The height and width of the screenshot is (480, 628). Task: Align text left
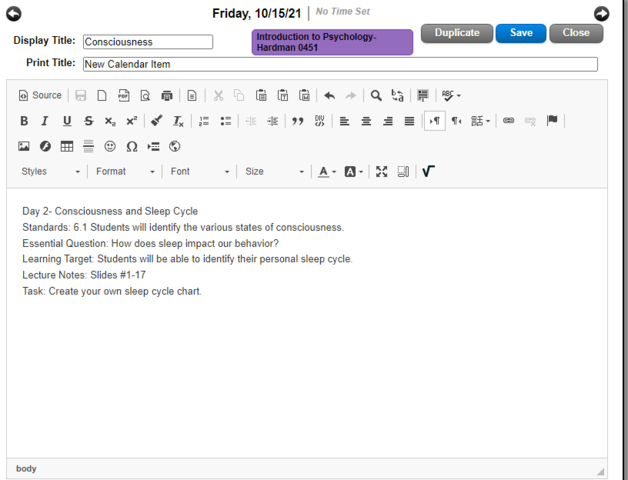(344, 121)
